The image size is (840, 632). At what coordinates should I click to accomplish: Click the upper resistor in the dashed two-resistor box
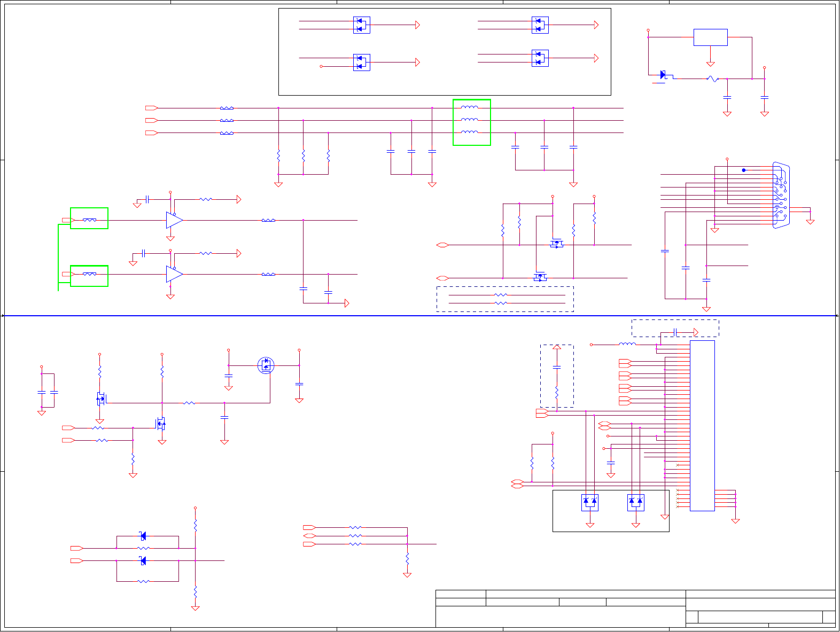500,295
